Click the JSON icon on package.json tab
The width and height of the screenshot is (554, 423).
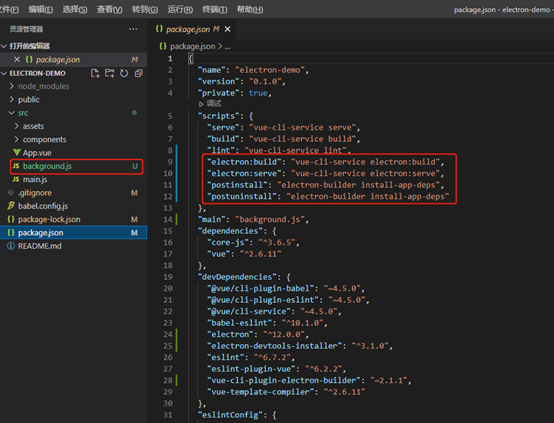(x=159, y=29)
